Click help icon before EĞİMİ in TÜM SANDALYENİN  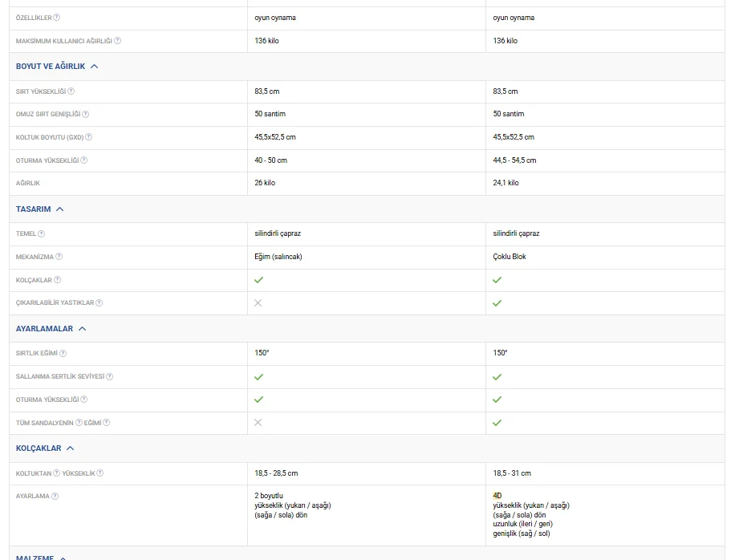click(x=79, y=423)
